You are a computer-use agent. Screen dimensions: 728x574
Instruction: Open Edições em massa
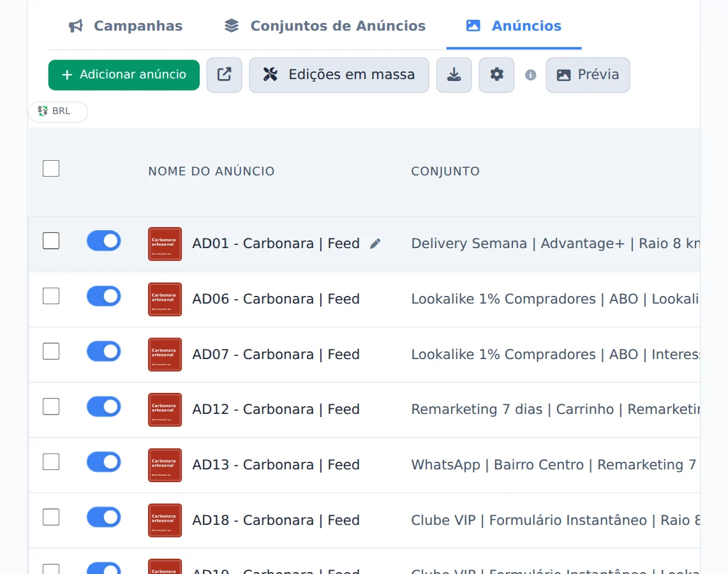tap(339, 75)
